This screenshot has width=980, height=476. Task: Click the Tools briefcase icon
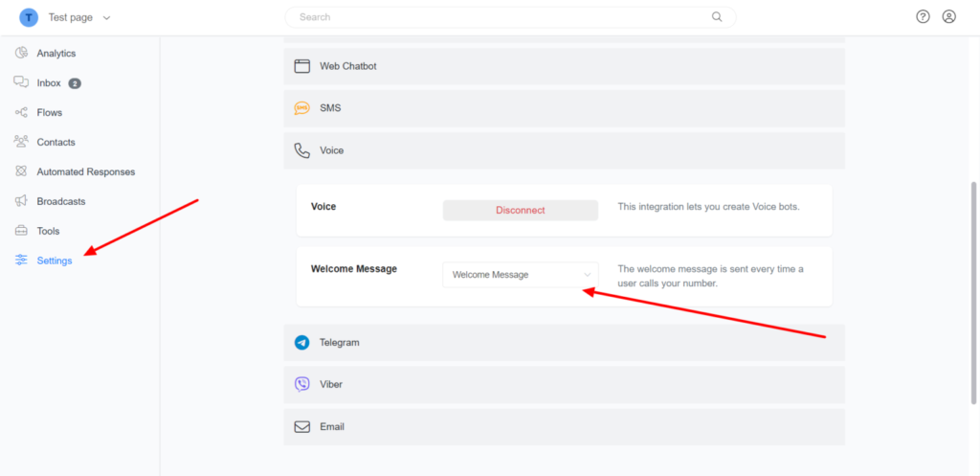[21, 231]
